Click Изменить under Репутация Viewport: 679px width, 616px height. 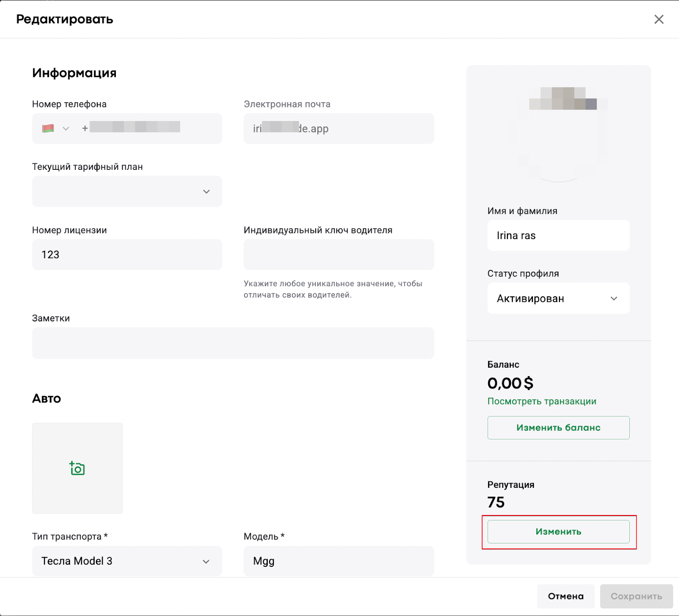coord(558,532)
